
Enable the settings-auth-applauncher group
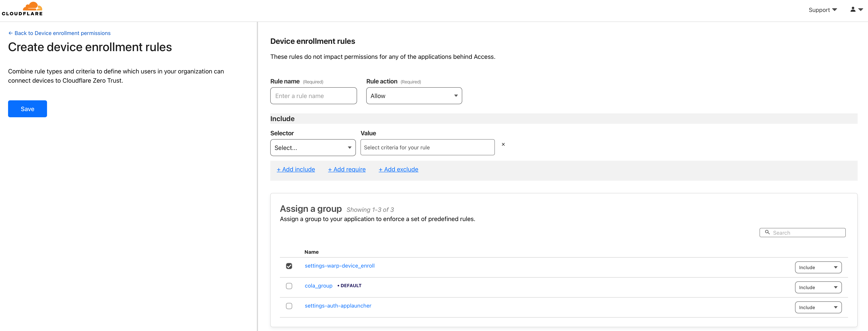point(289,306)
